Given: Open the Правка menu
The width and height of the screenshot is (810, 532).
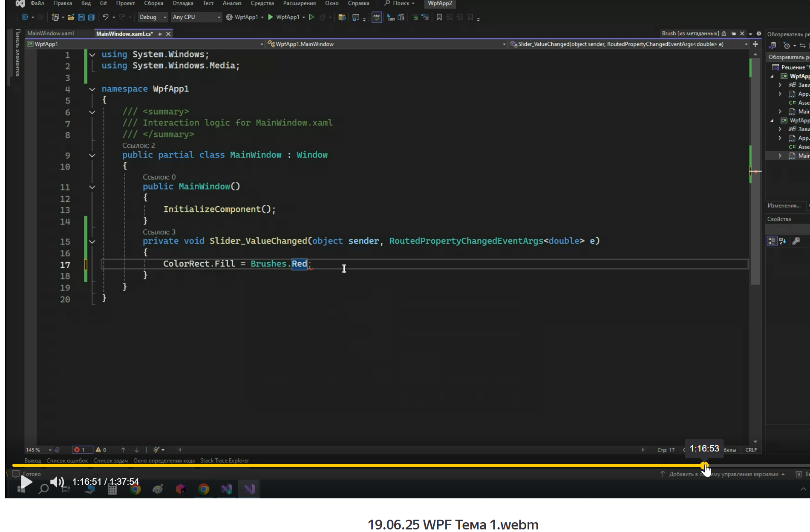Looking at the screenshot, I should (62, 3).
